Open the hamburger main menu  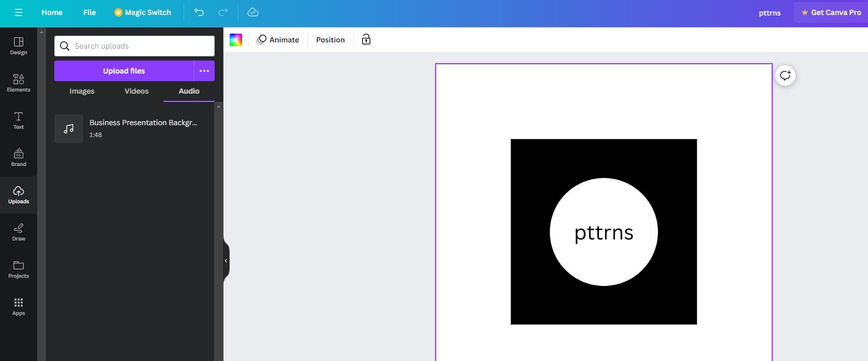19,12
